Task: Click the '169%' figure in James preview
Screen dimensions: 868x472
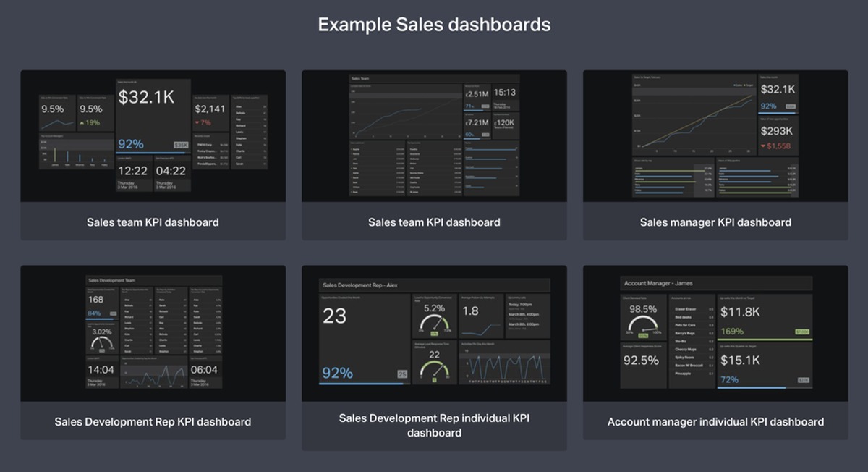Action: tap(732, 332)
